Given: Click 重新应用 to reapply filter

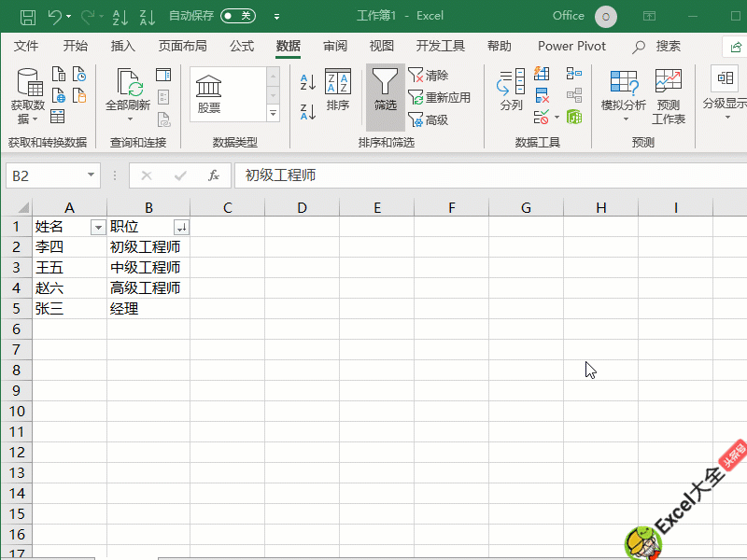Looking at the screenshot, I should pyautogui.click(x=439, y=98).
